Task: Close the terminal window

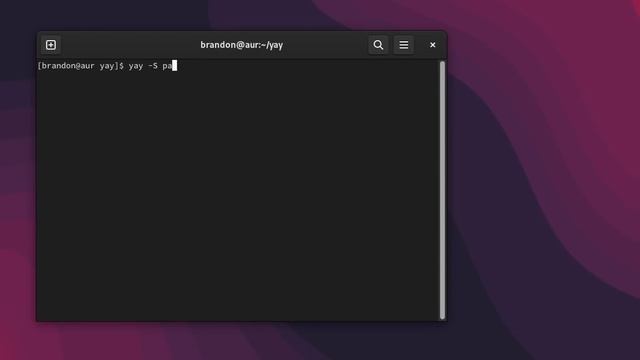Action: tap(433, 45)
